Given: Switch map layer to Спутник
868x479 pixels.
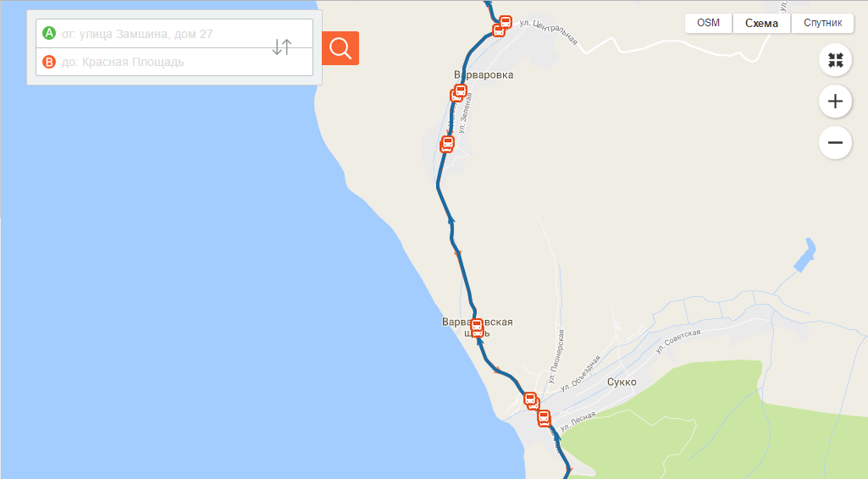Looking at the screenshot, I should click(822, 23).
